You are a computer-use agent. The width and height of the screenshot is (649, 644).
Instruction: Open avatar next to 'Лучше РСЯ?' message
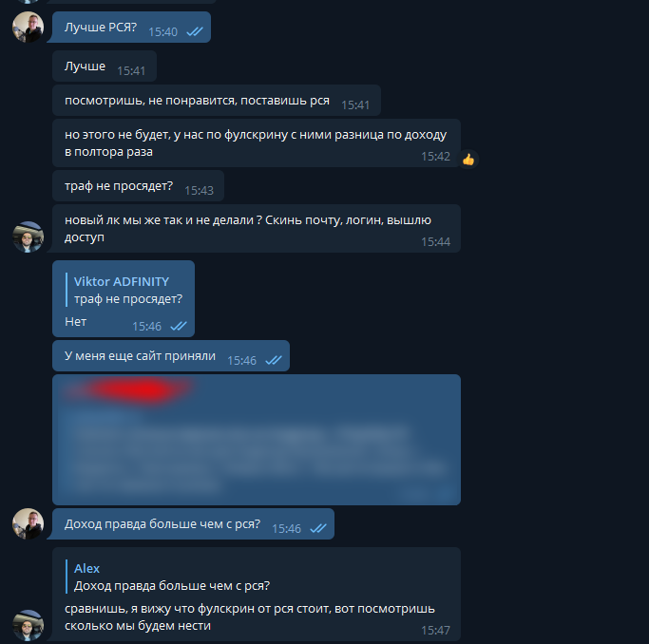point(29,27)
